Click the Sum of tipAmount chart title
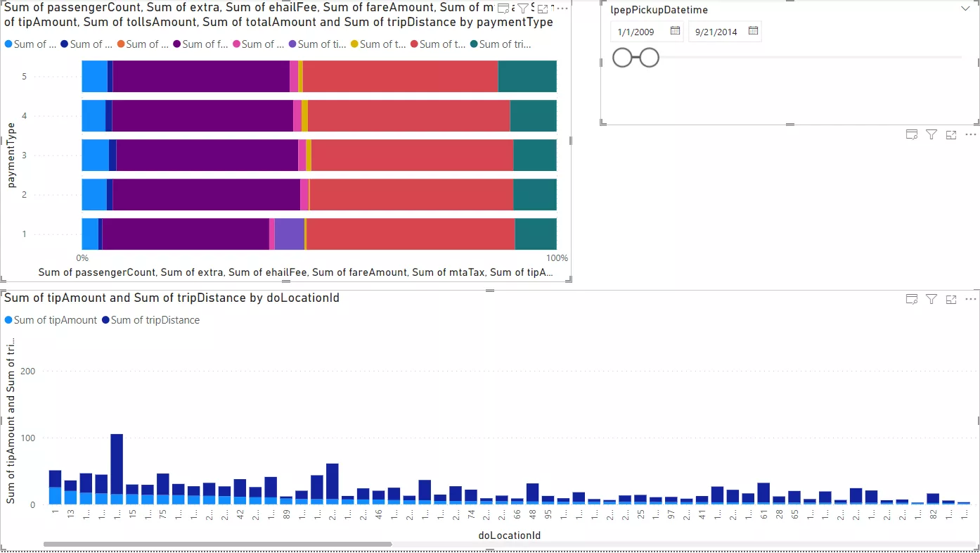 (x=171, y=298)
